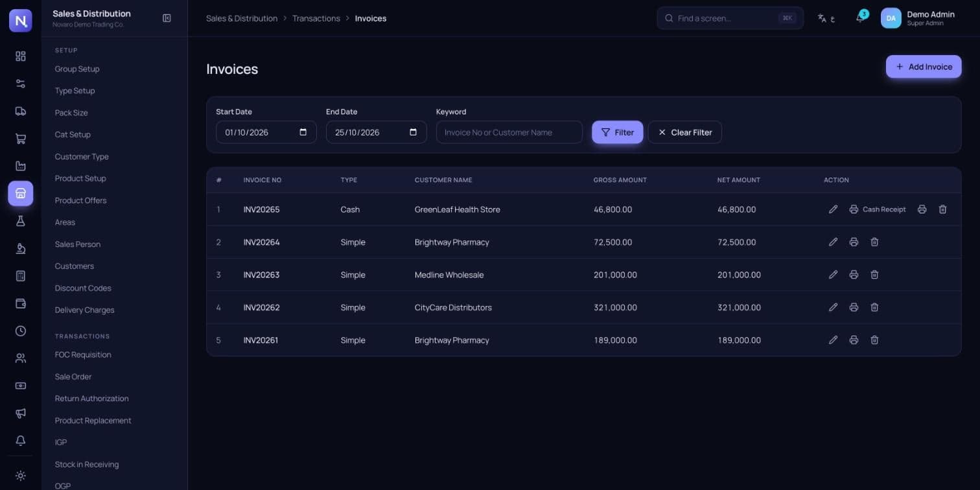Open the language translation switcher icon
The image size is (980, 490).
click(826, 18)
